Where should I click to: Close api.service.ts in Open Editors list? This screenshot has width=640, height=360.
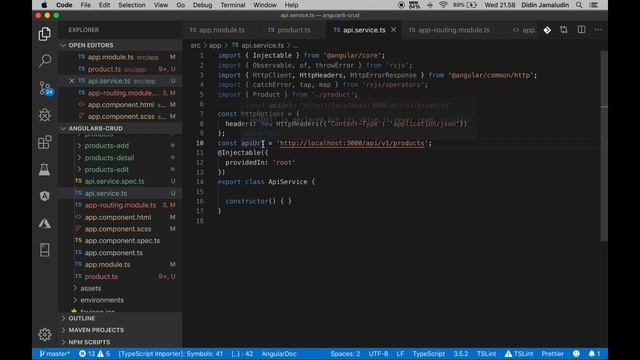[x=71, y=81]
